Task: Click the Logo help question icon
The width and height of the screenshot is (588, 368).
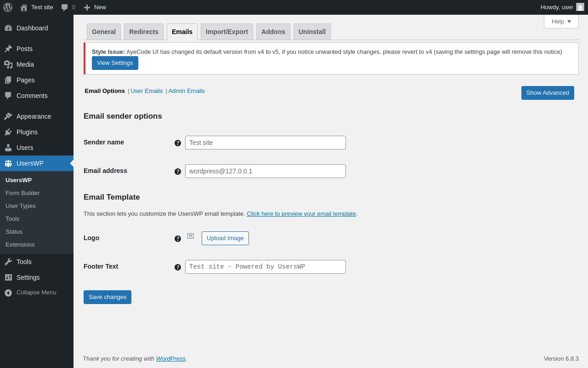Action: [x=178, y=239]
